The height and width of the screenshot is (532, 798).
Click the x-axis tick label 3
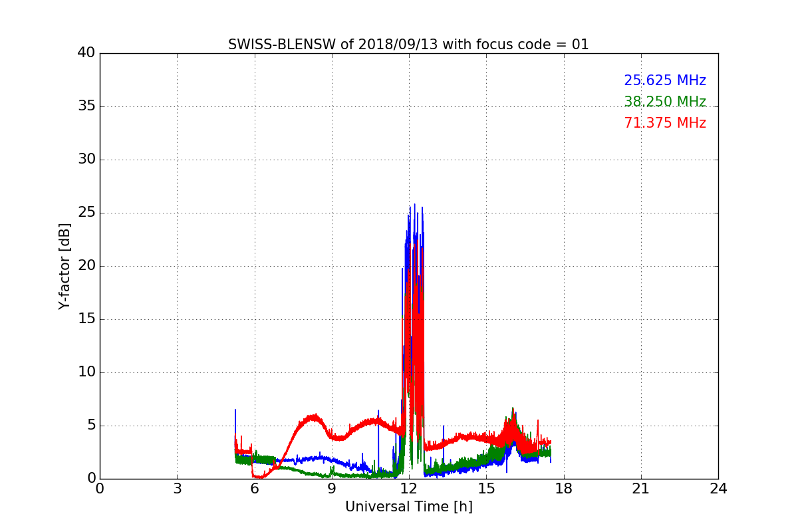177,489
